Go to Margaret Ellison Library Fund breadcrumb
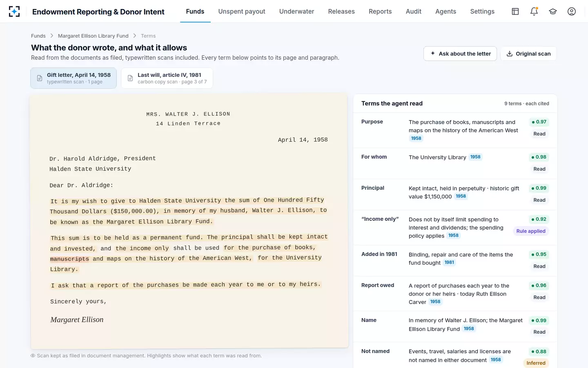 [x=93, y=36]
